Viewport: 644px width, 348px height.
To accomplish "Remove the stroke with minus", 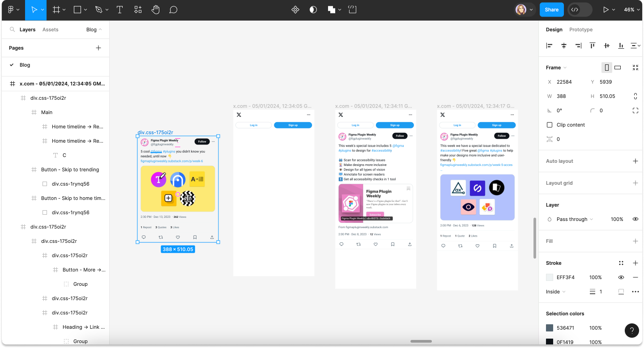I will (x=635, y=277).
